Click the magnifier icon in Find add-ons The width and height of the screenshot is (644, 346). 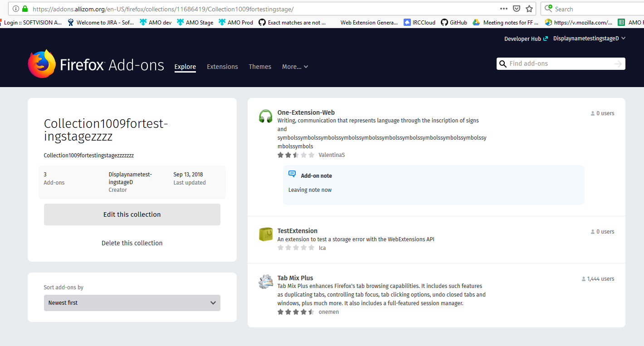tap(503, 64)
